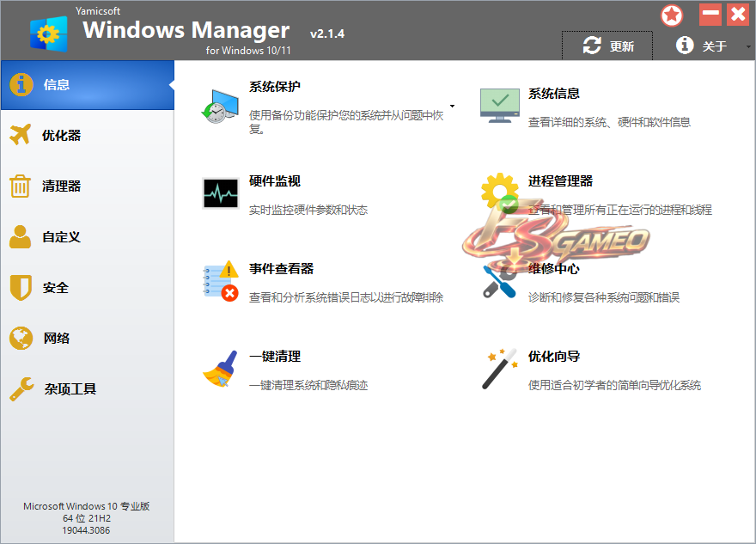
Task: Click the 优化器 airplane sidebar icon
Action: [21, 135]
